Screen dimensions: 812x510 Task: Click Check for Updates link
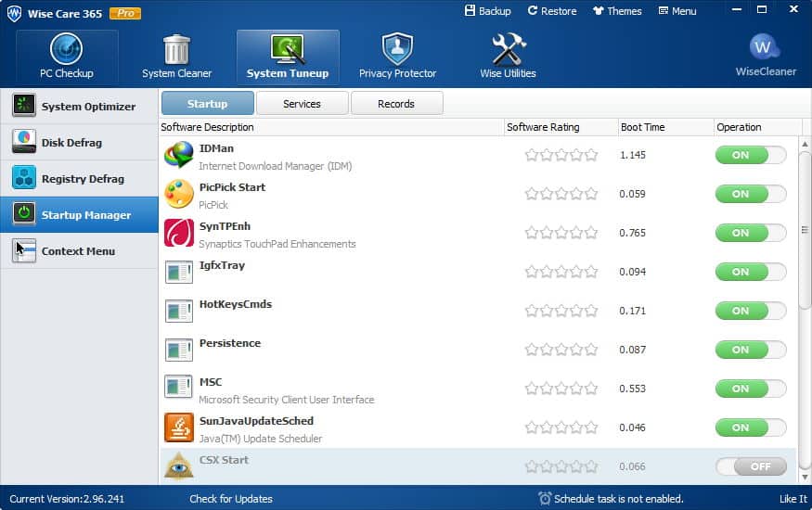tap(231, 499)
